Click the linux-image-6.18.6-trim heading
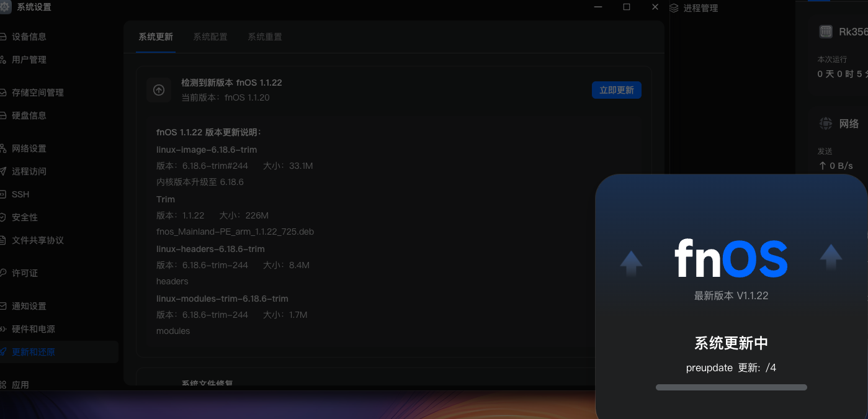Screen dimensions: 868x419 (x=207, y=150)
